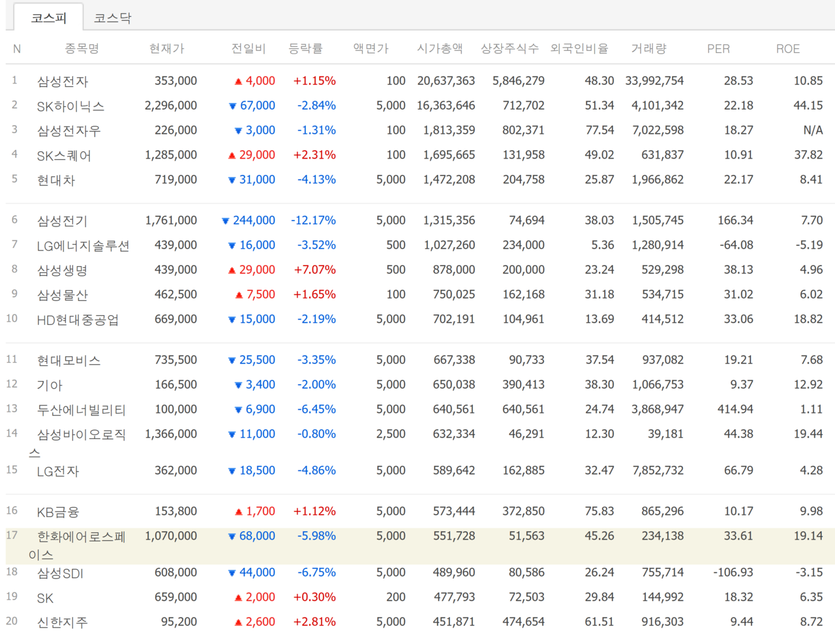The height and width of the screenshot is (644, 835).
Task: Click the 시가총액 column header
Action: click(x=440, y=48)
